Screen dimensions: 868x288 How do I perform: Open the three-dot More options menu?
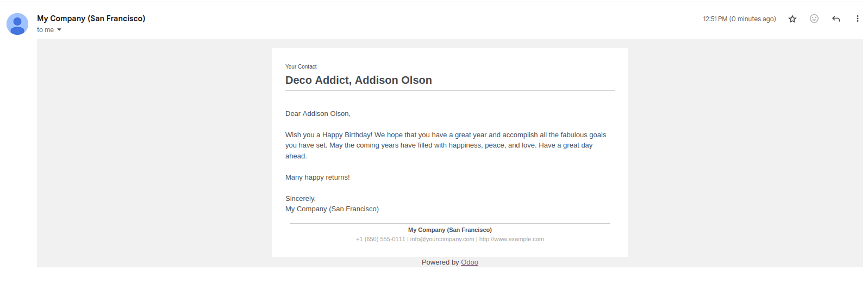pos(858,19)
